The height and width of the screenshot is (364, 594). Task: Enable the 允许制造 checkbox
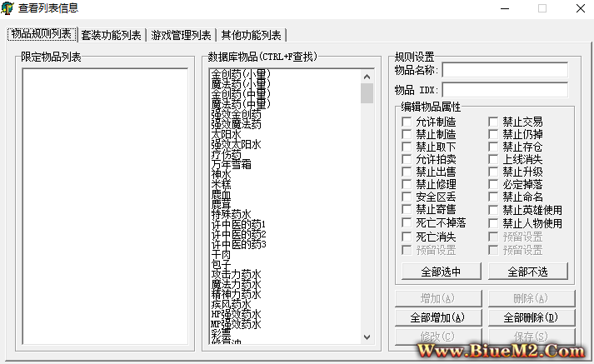click(x=407, y=122)
